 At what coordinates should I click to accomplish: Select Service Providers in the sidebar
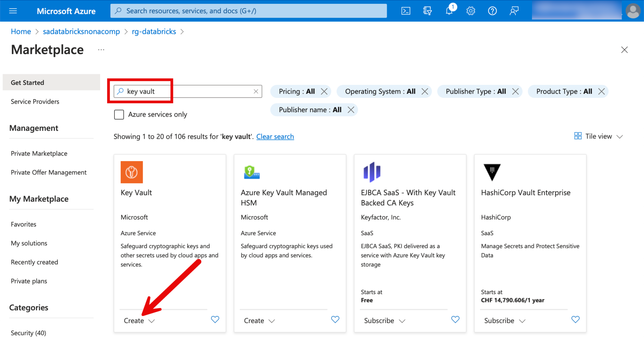coord(35,101)
